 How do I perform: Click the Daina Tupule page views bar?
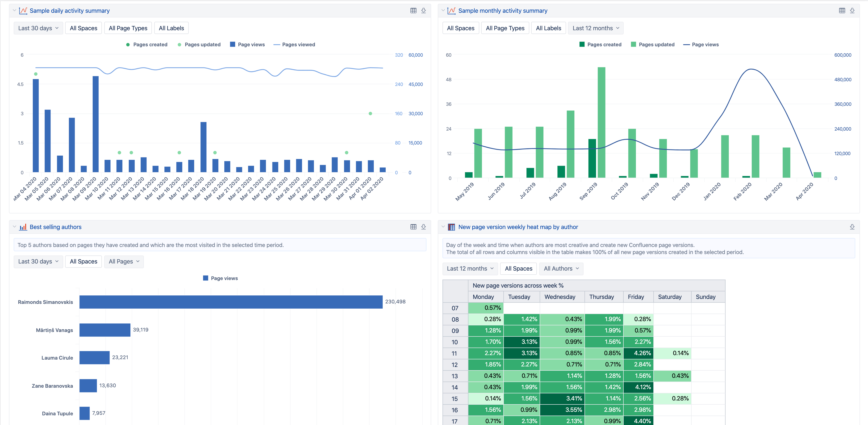(x=85, y=413)
